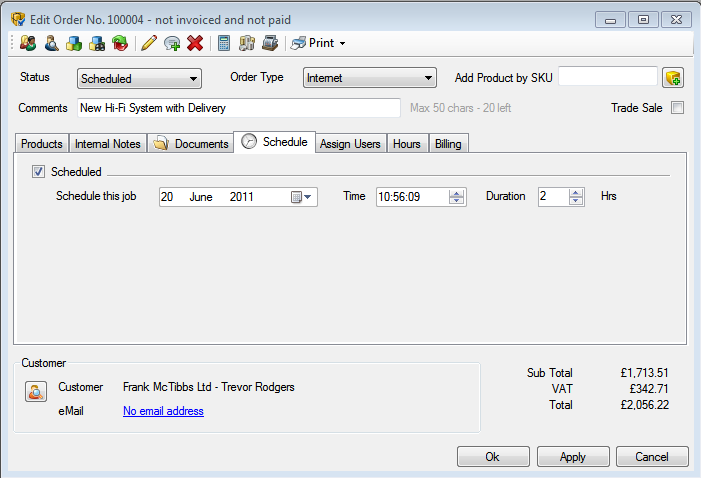This screenshot has height=478, width=701.
Task: Click the pencil edit icon
Action: pos(149,43)
